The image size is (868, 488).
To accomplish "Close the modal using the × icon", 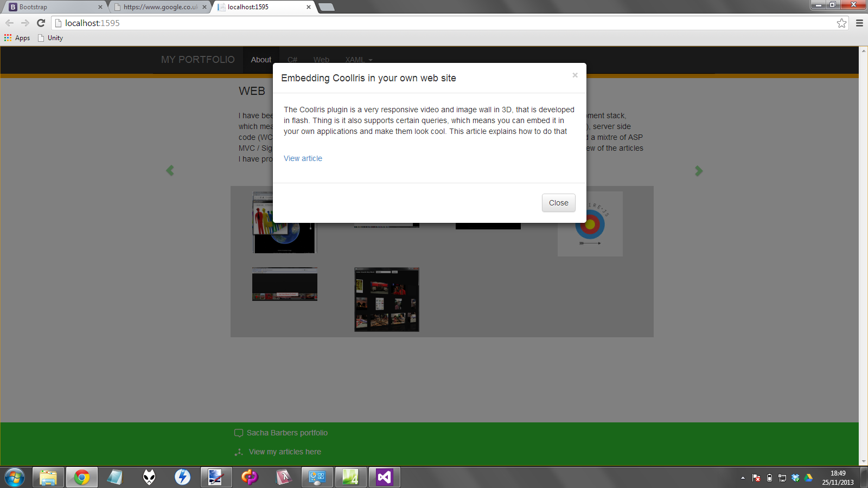I will (575, 75).
